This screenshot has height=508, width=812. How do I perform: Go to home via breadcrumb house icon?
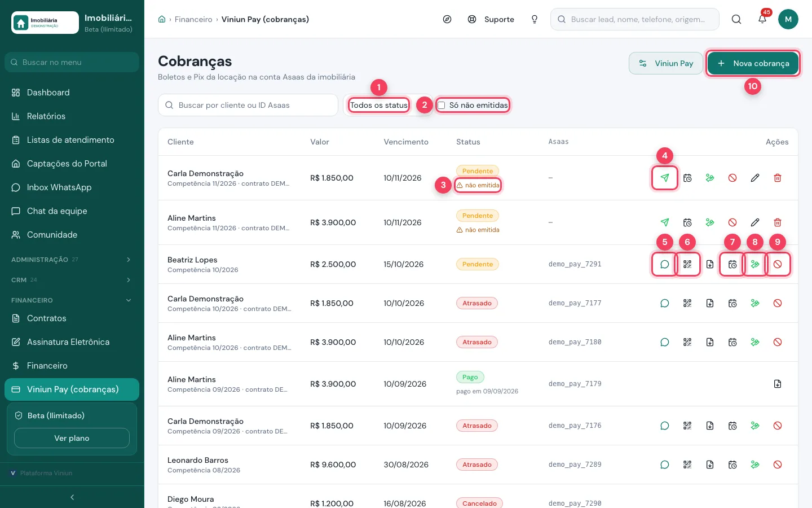[162, 19]
